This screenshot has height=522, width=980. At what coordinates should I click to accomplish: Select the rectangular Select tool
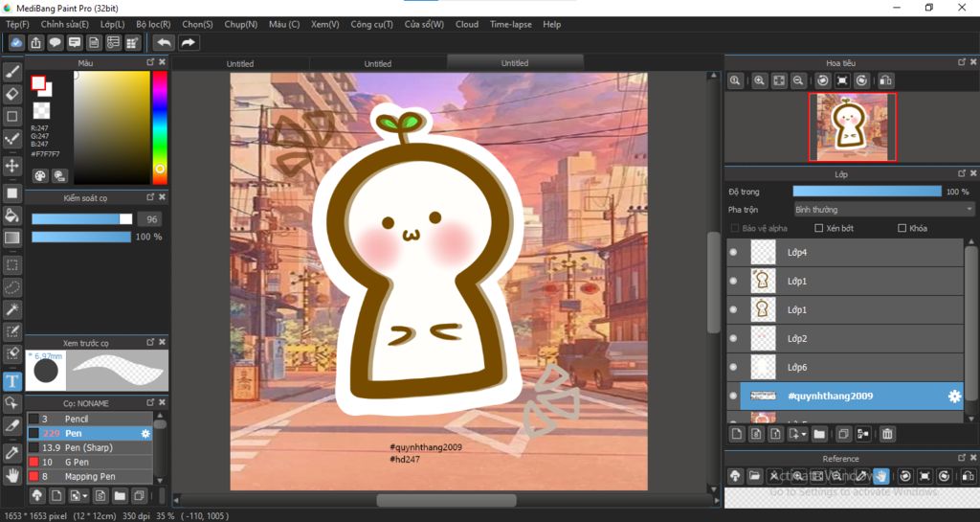[11, 265]
